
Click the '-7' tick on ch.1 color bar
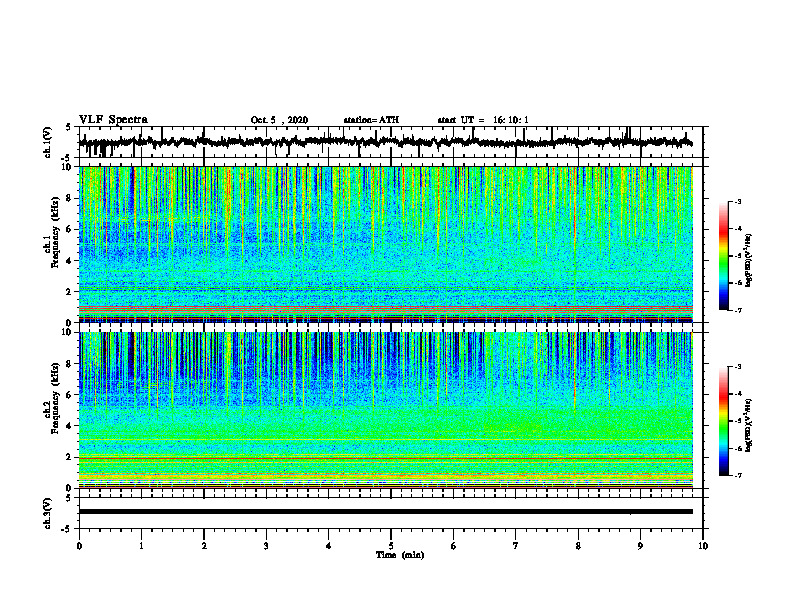[x=737, y=310]
